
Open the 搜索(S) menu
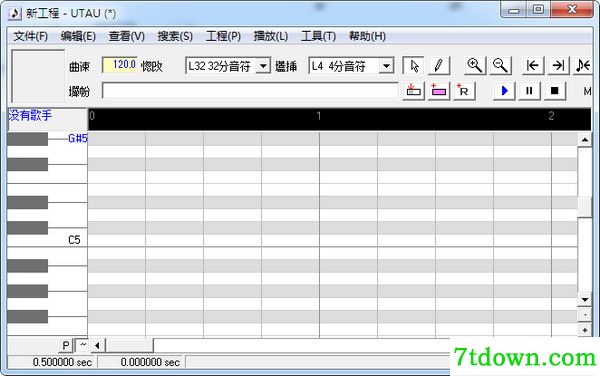tap(175, 36)
